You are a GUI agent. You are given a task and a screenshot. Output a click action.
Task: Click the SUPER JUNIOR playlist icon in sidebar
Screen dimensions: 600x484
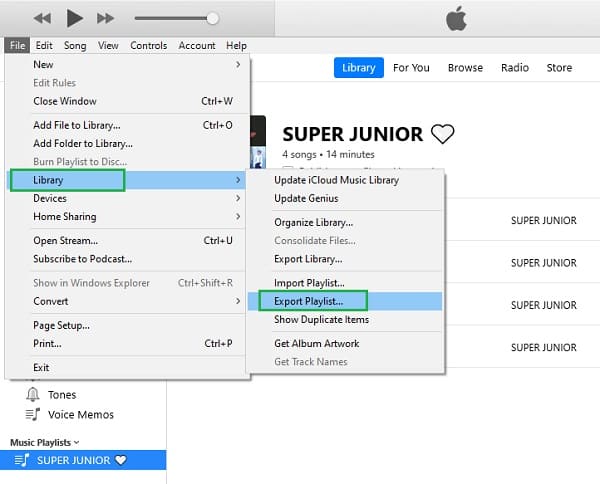[21, 460]
